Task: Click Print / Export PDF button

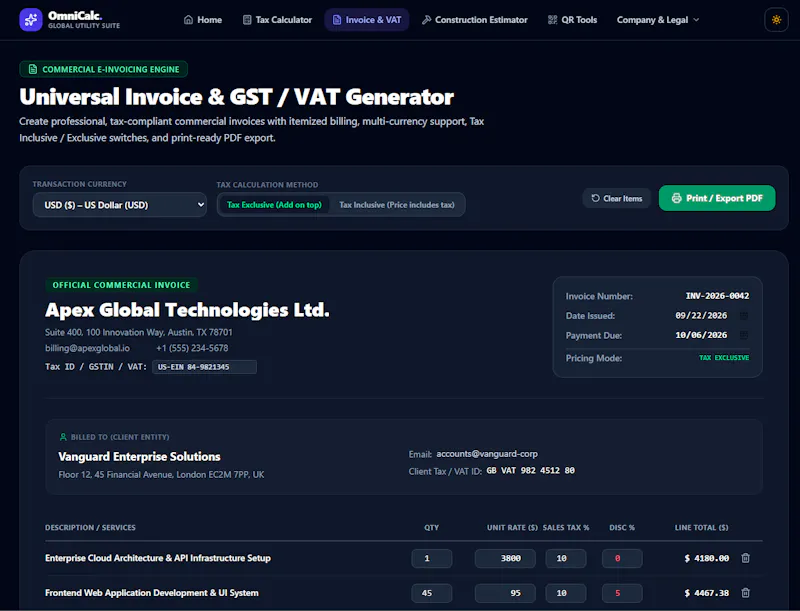Action: (x=717, y=198)
